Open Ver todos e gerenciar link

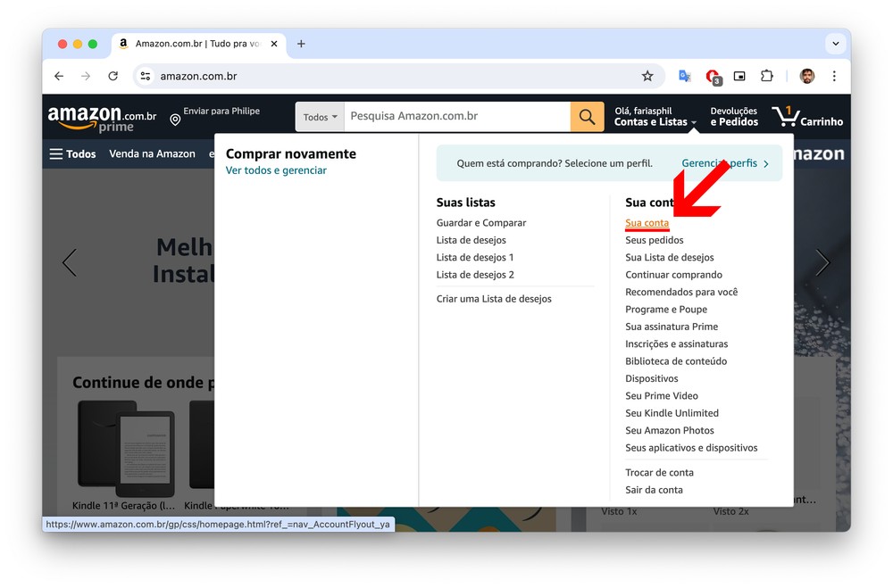(276, 170)
